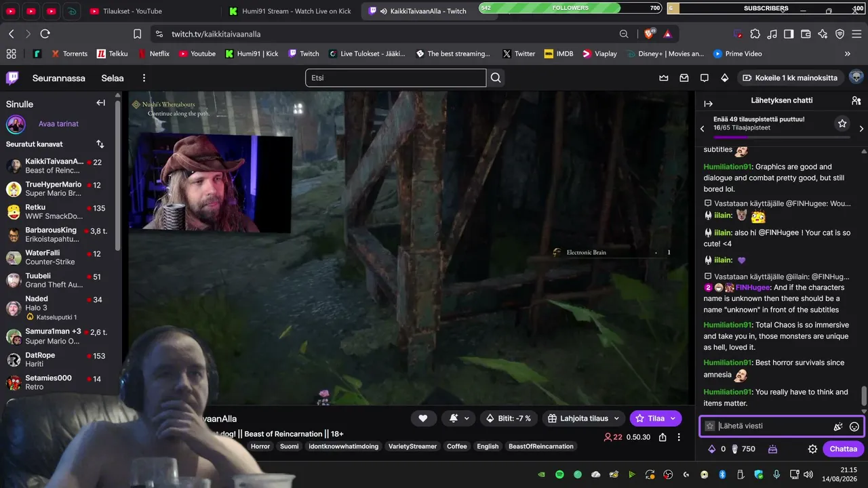The height and width of the screenshot is (488, 868).
Task: Send message with Chattaa button
Action: 844,449
